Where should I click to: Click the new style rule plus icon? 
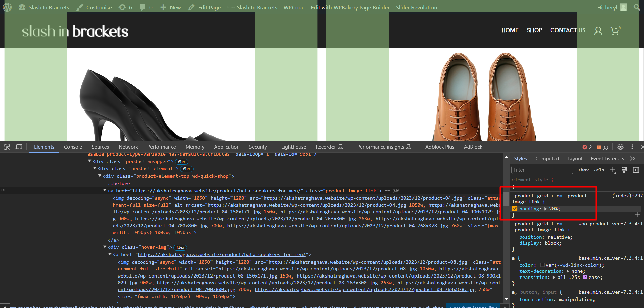coord(612,170)
